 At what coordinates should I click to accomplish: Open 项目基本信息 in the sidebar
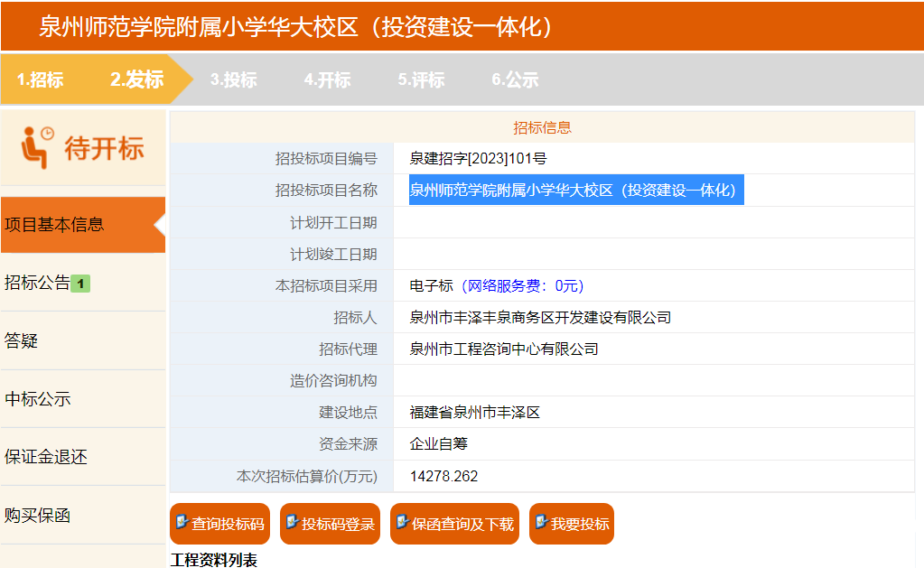pyautogui.click(x=83, y=225)
